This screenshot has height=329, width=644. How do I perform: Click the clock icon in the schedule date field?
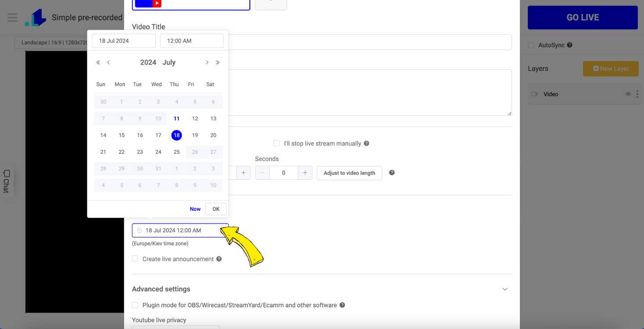point(139,230)
